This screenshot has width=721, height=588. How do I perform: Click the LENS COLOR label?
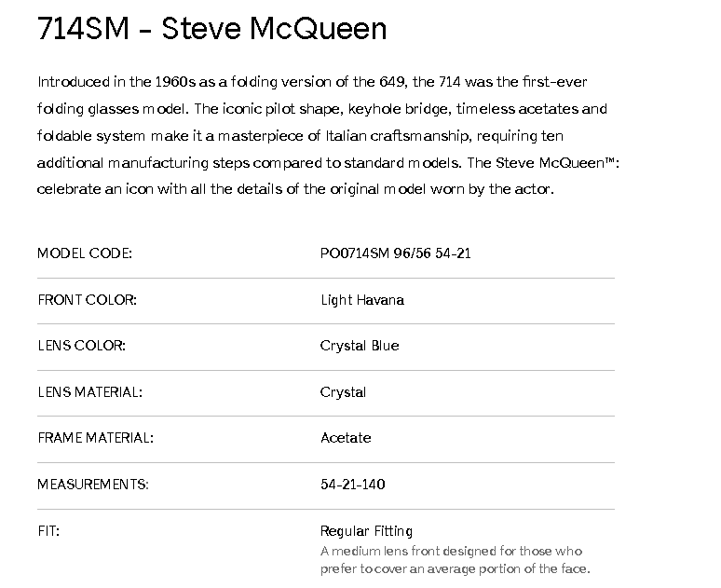(81, 346)
